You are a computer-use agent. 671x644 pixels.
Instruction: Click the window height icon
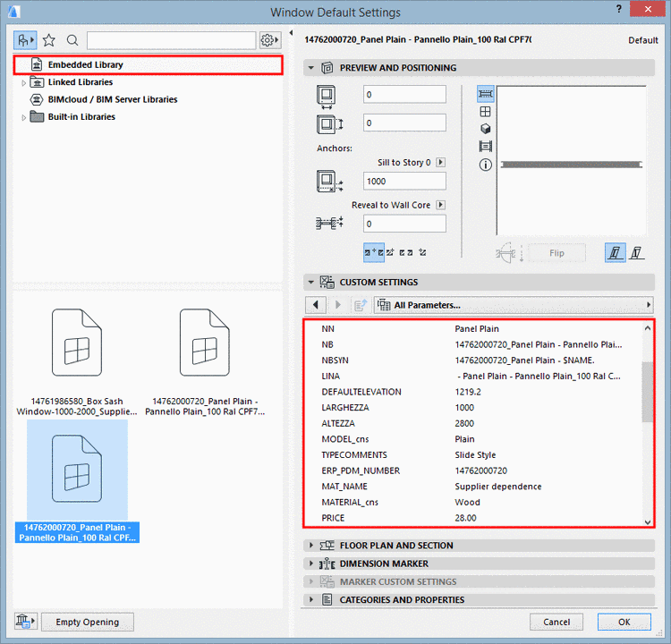coord(329,124)
